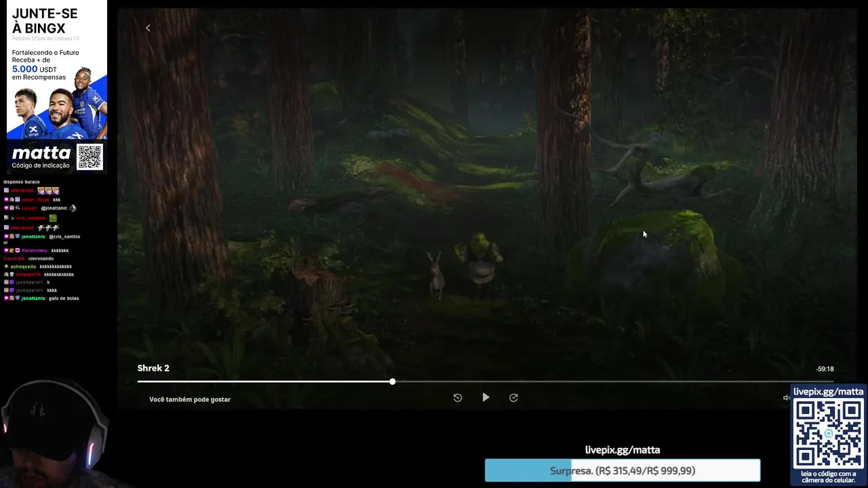
Task: Mute using the speaker volume icon
Action: 787,398
